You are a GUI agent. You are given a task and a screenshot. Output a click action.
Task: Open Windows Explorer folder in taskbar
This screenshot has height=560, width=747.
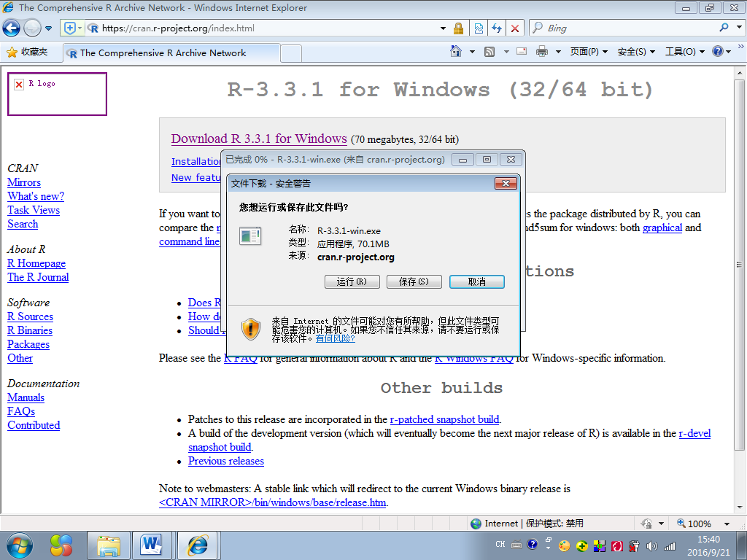[x=109, y=545]
